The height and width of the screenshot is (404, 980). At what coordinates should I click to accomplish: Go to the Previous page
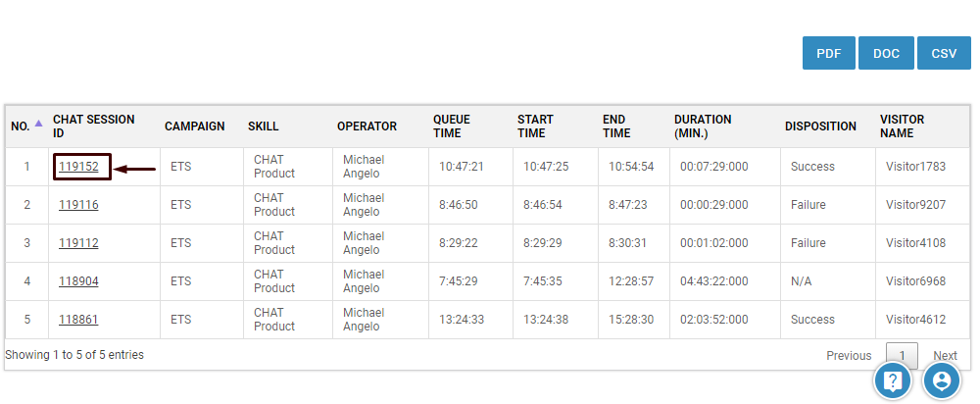click(849, 356)
